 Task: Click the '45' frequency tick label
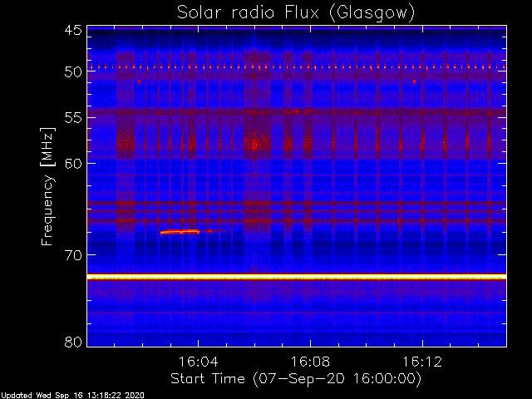[x=73, y=31]
